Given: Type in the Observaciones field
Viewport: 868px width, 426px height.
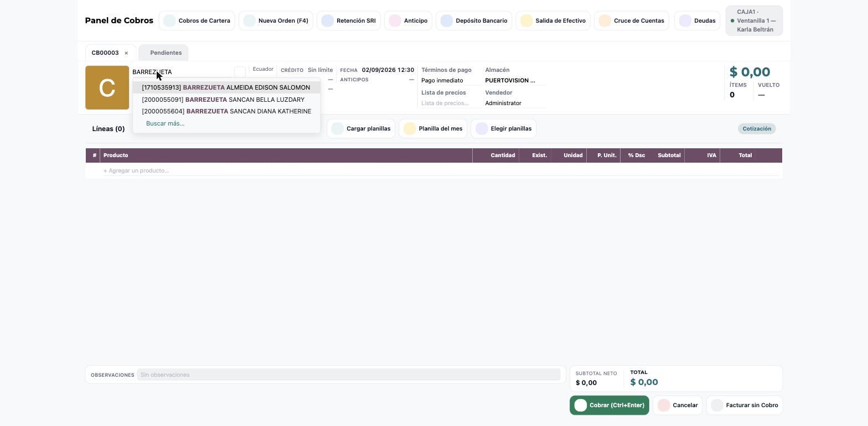Looking at the screenshot, I should point(349,375).
